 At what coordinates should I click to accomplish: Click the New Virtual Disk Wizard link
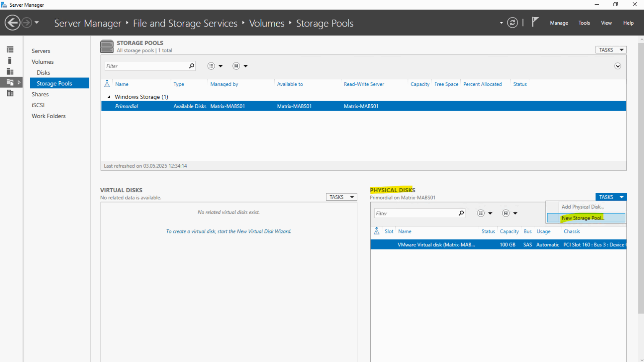pyautogui.click(x=229, y=231)
